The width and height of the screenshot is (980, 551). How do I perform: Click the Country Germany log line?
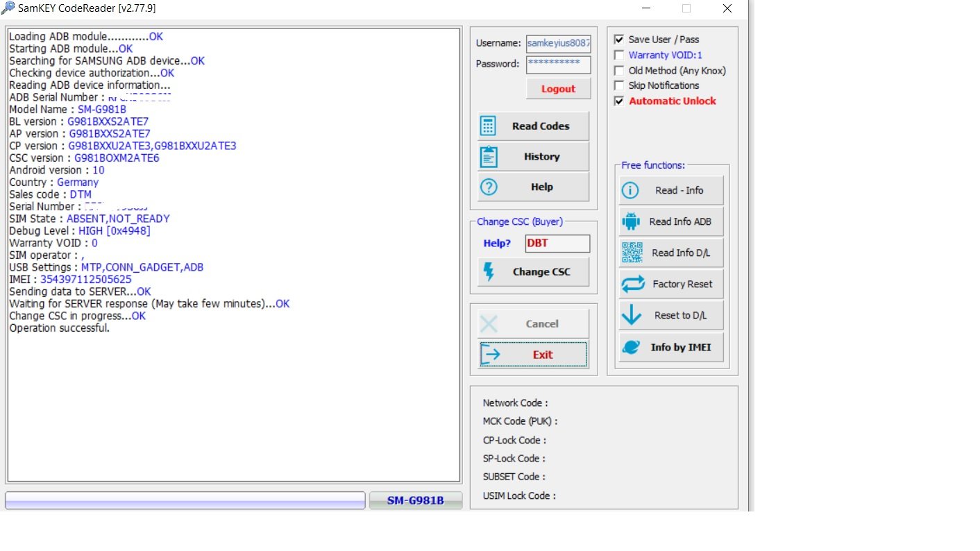pos(54,183)
